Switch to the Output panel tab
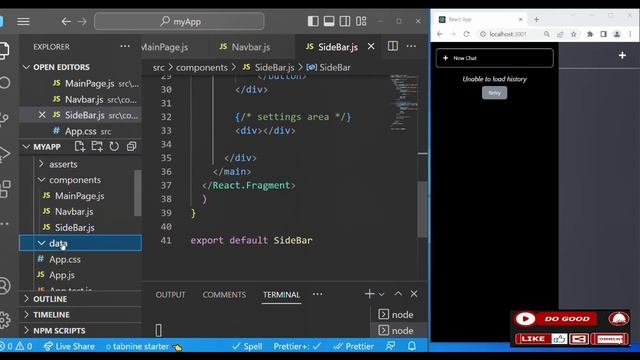The image size is (640, 360). click(x=170, y=295)
